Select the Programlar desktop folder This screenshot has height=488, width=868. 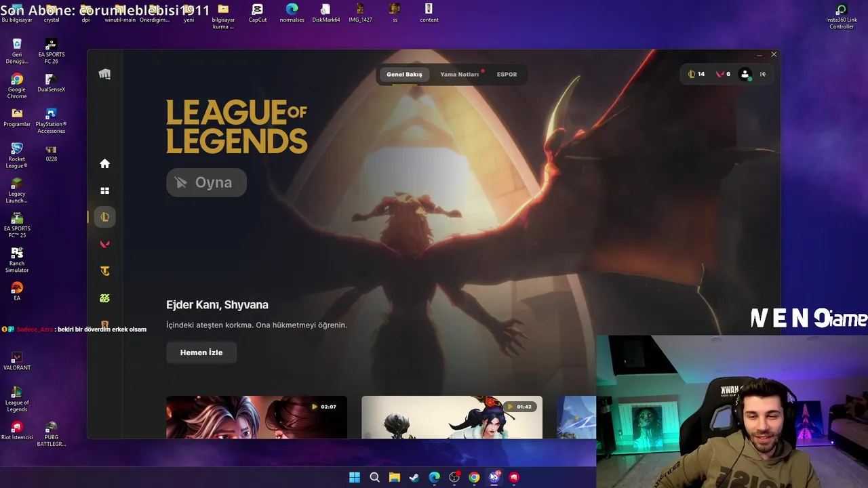coord(17,117)
